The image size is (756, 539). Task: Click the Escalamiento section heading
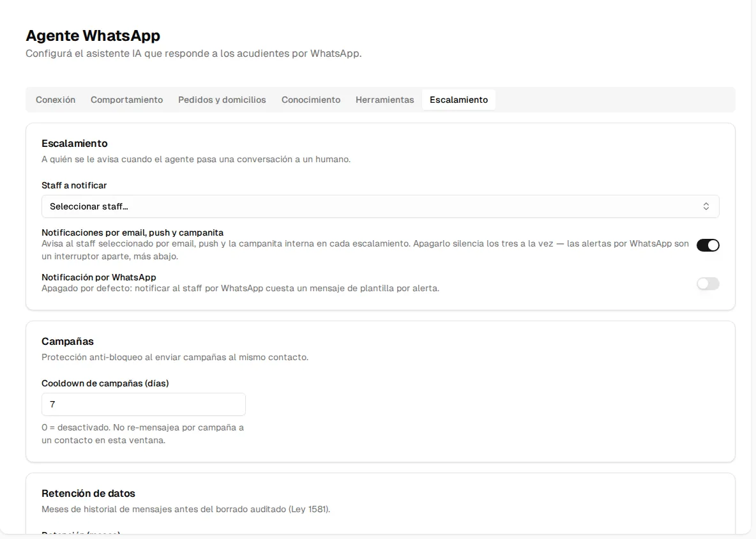pyautogui.click(x=75, y=143)
